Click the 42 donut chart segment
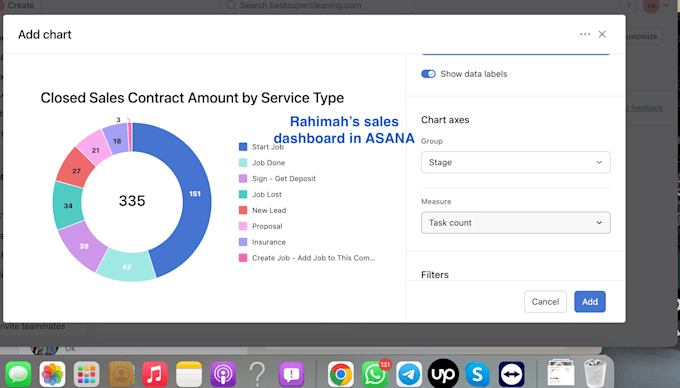Image resolution: width=680 pixels, height=388 pixels. 126,267
